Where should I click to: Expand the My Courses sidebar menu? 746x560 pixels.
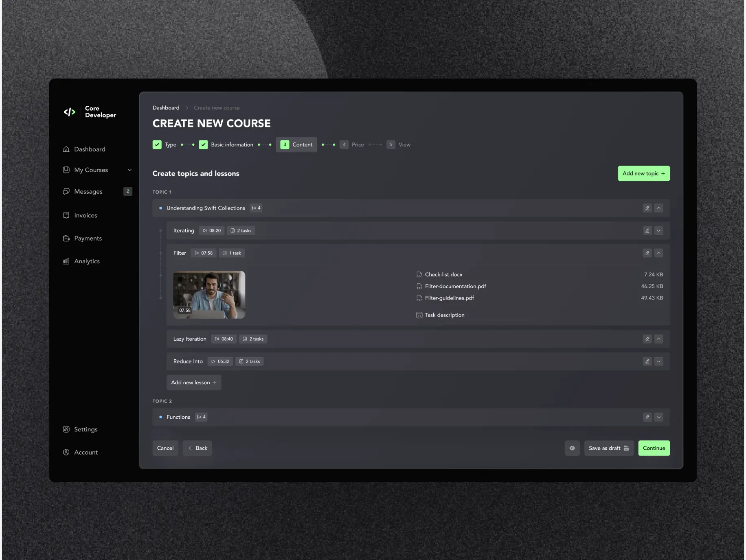[129, 170]
